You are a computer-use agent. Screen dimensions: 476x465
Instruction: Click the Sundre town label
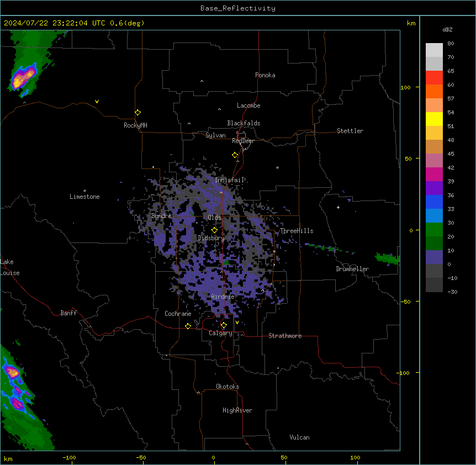click(x=161, y=216)
